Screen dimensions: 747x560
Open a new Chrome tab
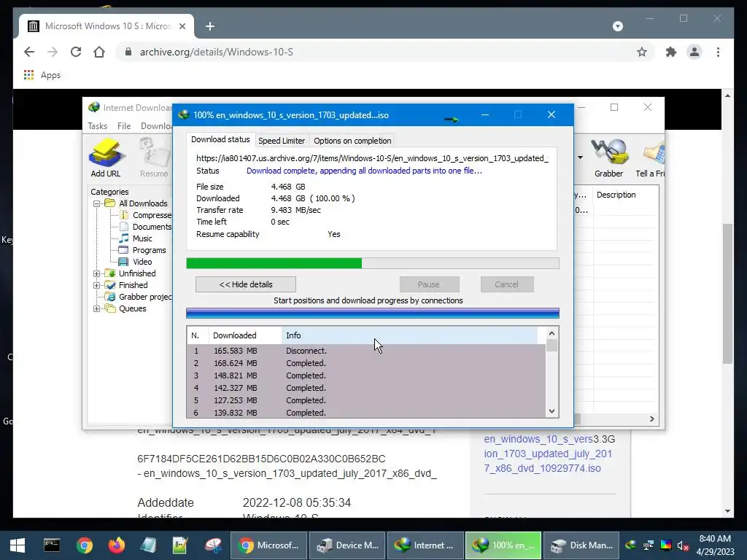[210, 26]
